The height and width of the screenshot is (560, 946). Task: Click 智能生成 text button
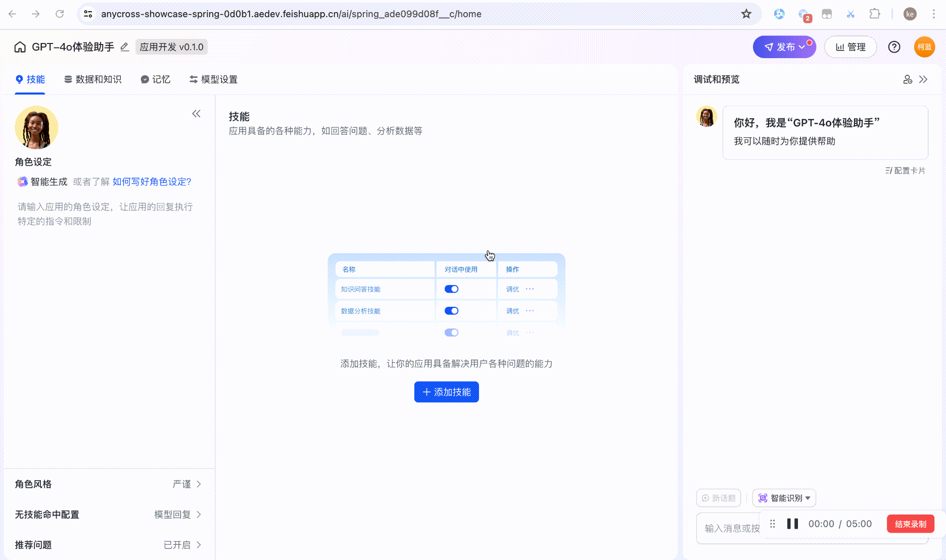click(49, 181)
